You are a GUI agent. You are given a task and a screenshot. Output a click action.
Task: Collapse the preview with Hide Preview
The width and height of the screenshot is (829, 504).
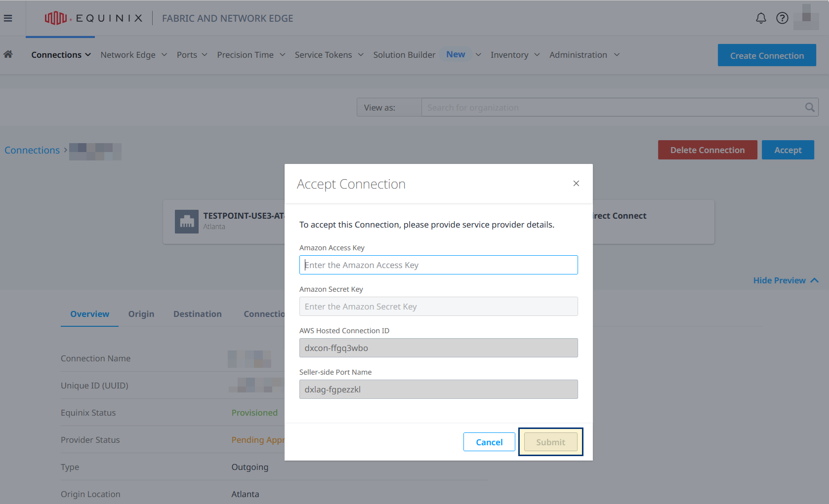786,280
